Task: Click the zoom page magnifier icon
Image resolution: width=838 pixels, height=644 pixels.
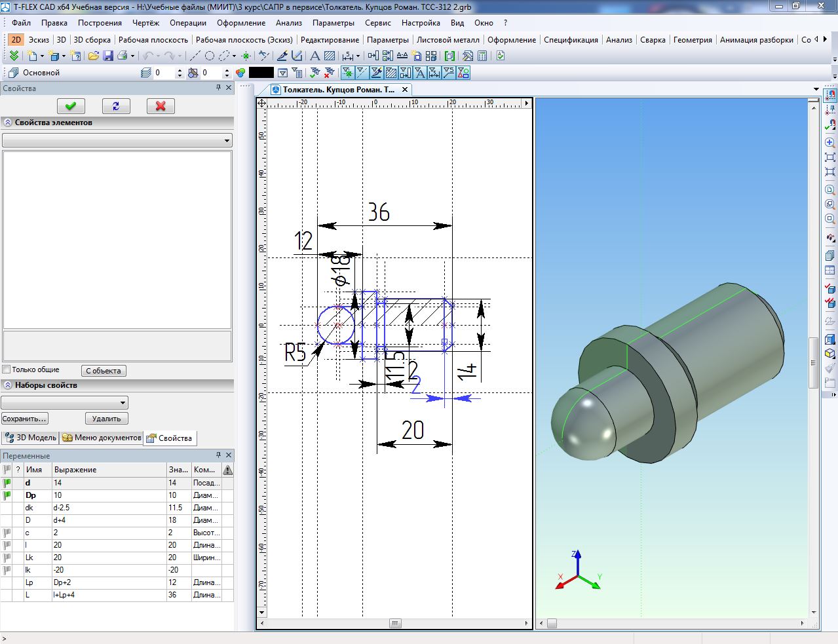Action: pos(830,190)
